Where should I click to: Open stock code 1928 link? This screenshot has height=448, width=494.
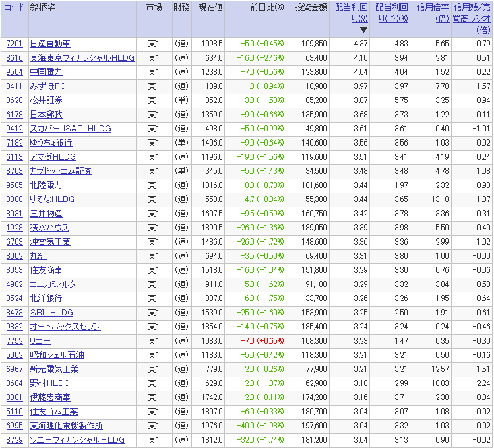coord(15,228)
